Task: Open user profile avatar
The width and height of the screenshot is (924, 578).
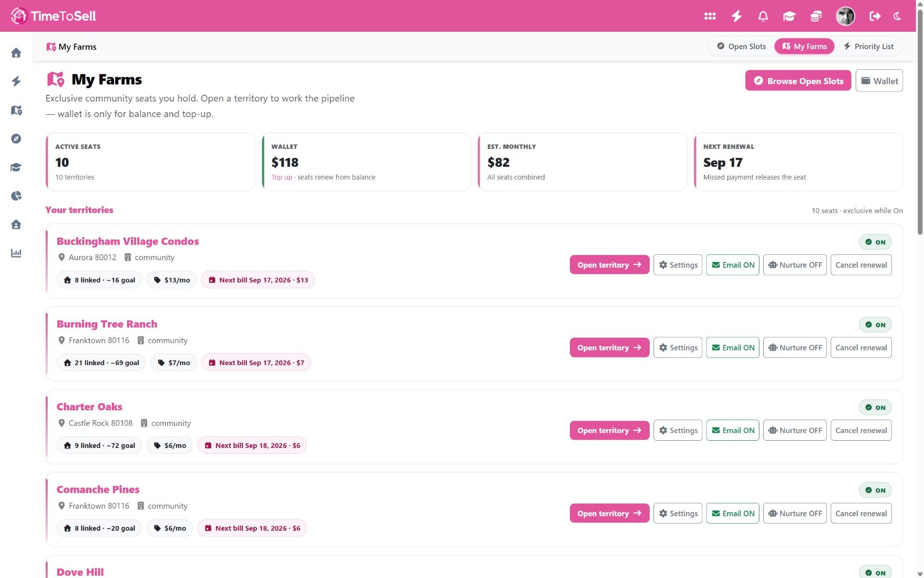Action: (x=845, y=16)
